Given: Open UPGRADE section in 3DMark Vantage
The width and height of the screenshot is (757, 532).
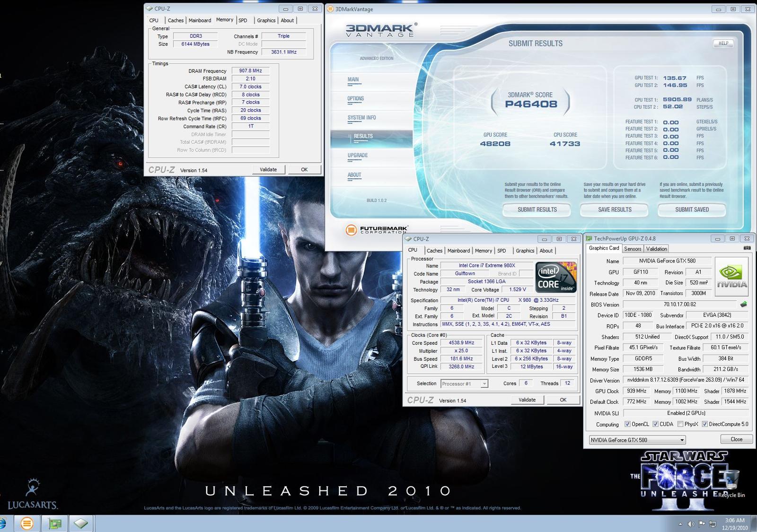Looking at the screenshot, I should pyautogui.click(x=358, y=156).
